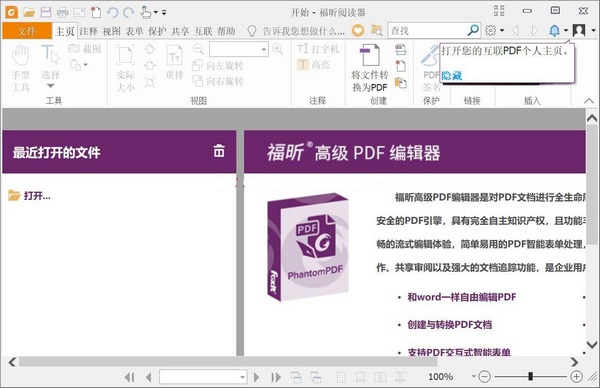Switch to the Home (主页) tab

coord(65,31)
